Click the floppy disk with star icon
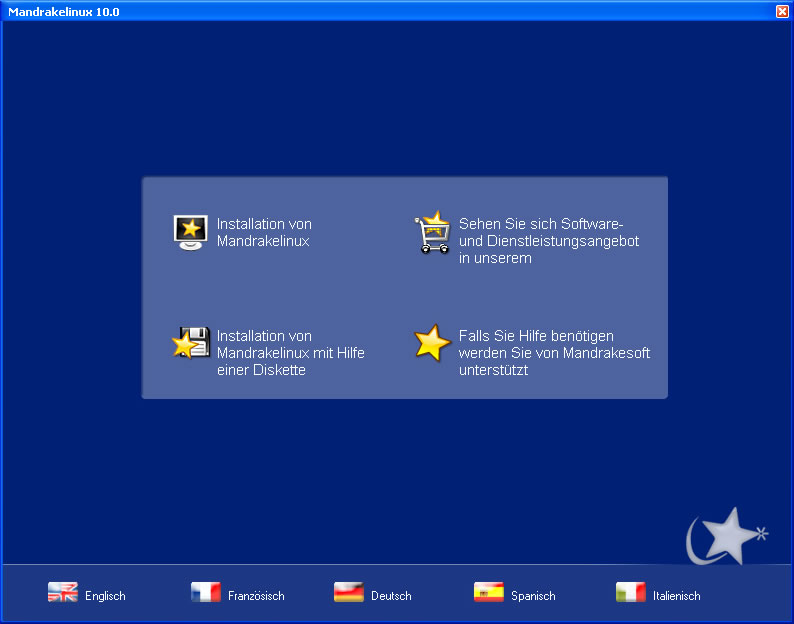Screen dimensions: 794x624 pyautogui.click(x=191, y=343)
